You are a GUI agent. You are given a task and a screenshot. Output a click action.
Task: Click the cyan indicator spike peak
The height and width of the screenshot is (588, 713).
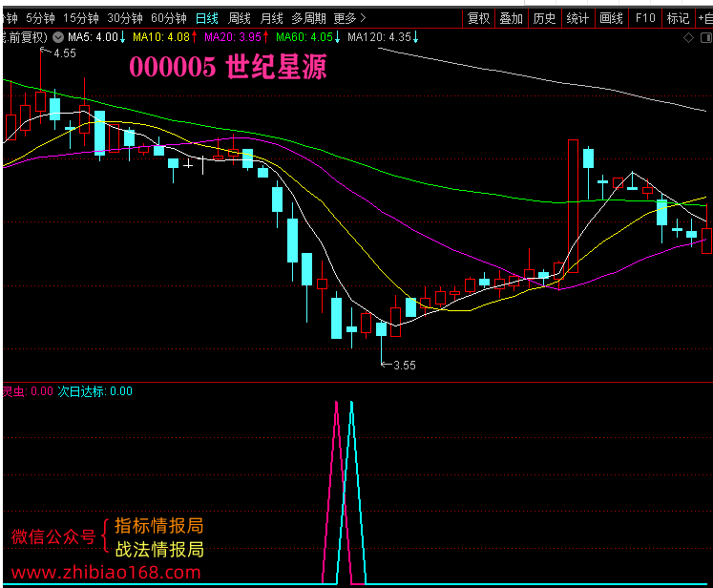(351, 403)
